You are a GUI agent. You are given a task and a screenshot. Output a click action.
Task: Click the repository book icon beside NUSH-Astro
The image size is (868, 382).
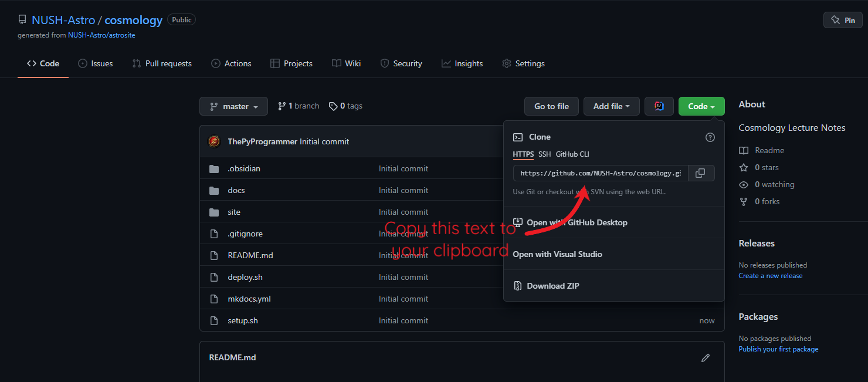tap(22, 20)
